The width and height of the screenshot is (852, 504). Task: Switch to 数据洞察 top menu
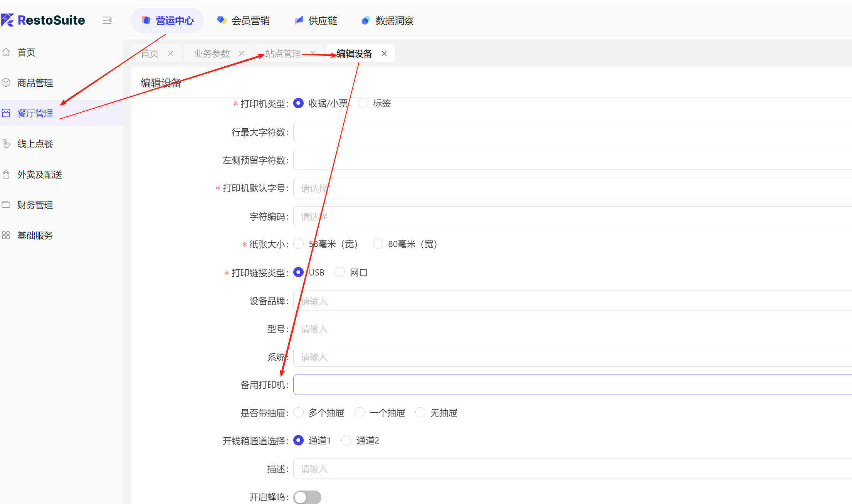click(387, 20)
